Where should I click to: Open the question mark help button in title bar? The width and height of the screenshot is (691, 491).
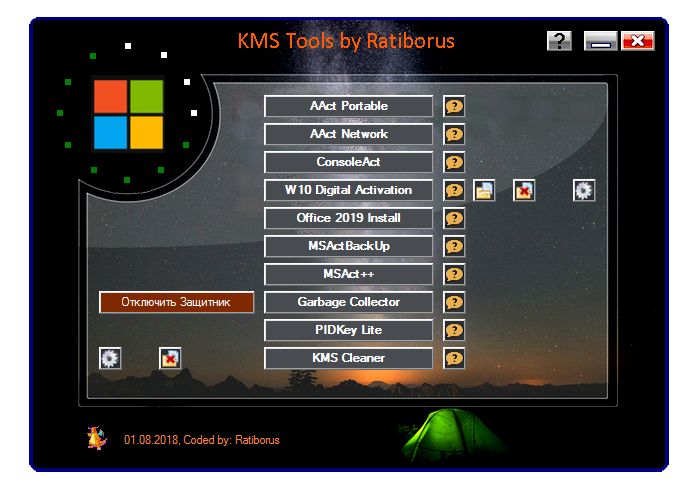click(559, 41)
